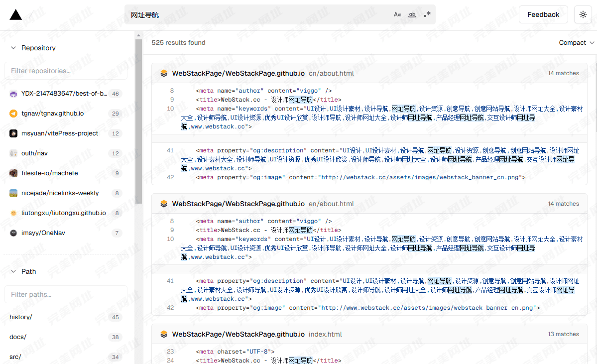The height and width of the screenshot is (364, 597).
Task: Select line 42 in en/about.html
Action: click(x=170, y=308)
